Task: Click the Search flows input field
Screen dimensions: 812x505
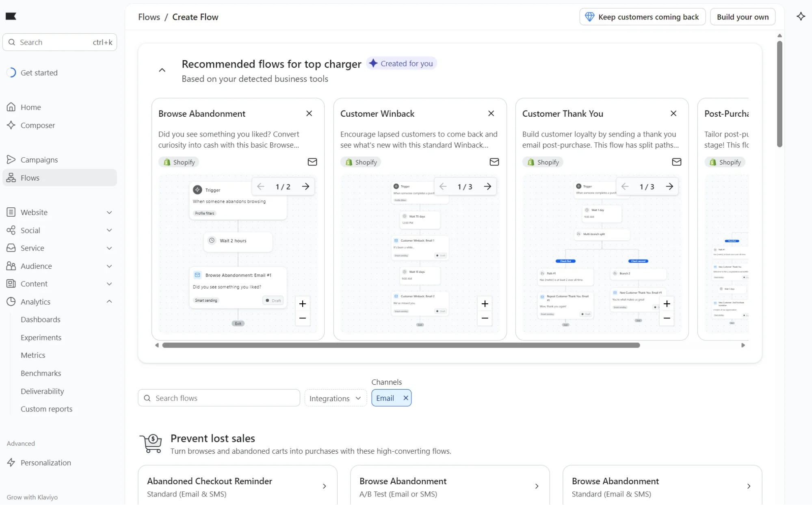Action: [x=219, y=398]
